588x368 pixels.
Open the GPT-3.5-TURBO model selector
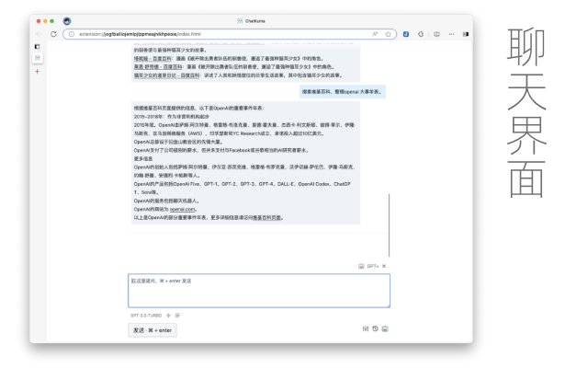(x=146, y=316)
